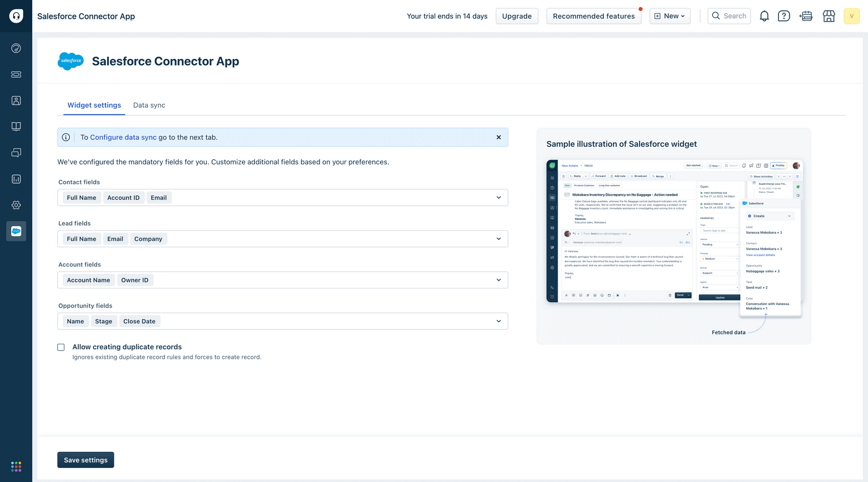Click the Email tag in Contact fields
Image resolution: width=868 pixels, height=482 pixels.
159,197
